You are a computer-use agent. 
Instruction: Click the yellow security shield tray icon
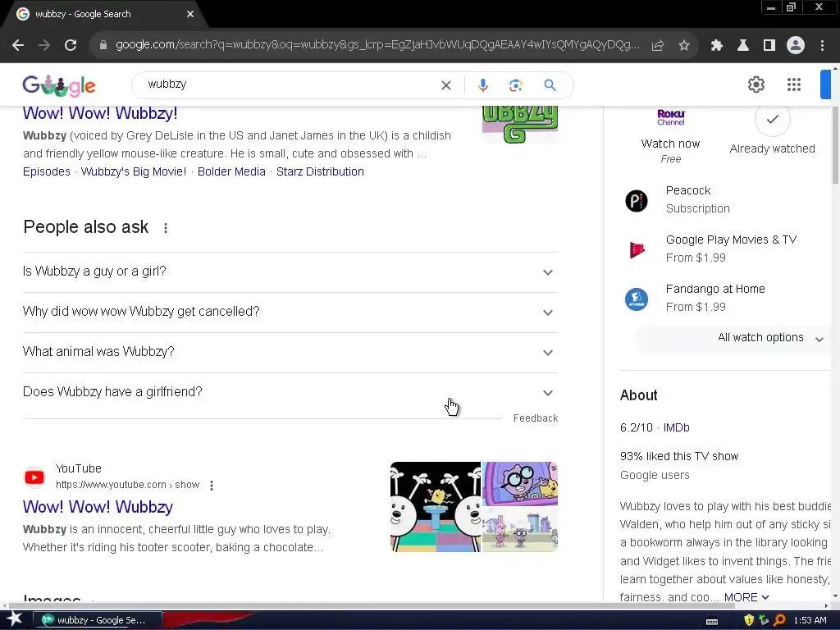coord(749,620)
